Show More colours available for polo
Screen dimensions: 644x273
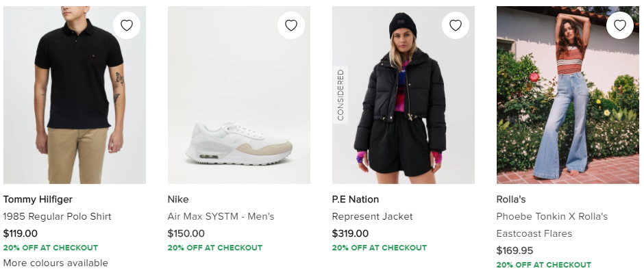[55, 263]
